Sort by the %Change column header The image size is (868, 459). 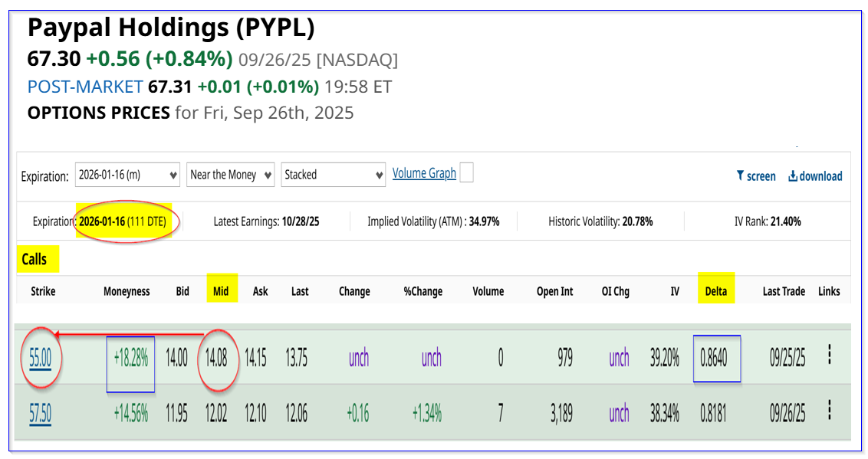coord(423,291)
